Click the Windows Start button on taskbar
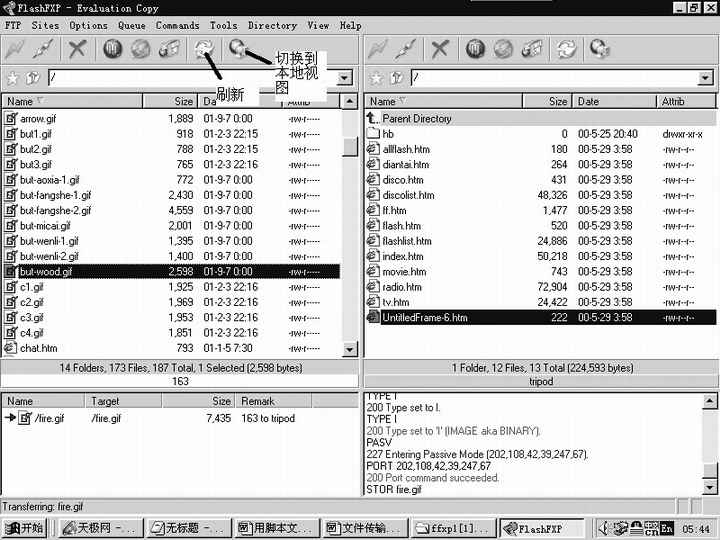The image size is (720, 540). 25,528
